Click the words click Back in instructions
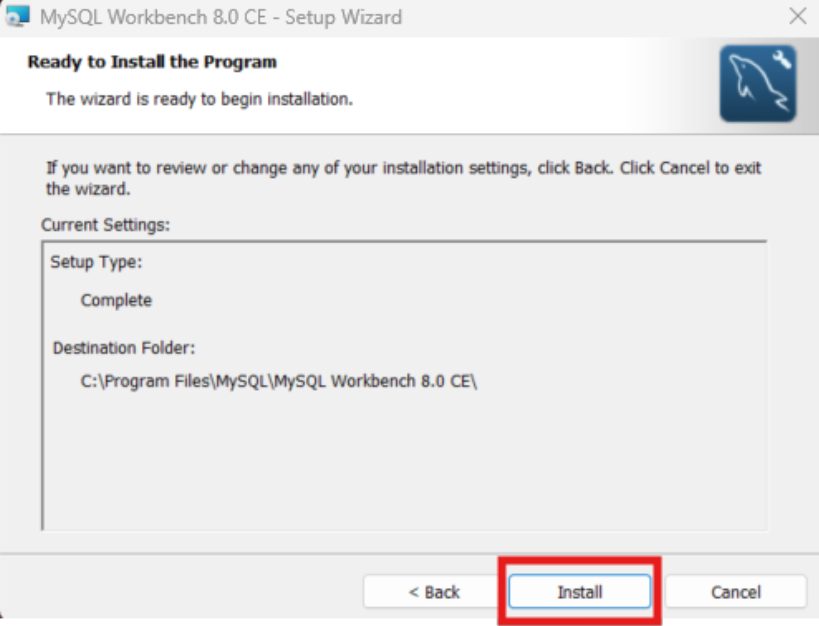Viewport: 819px width, 626px height. [575, 168]
